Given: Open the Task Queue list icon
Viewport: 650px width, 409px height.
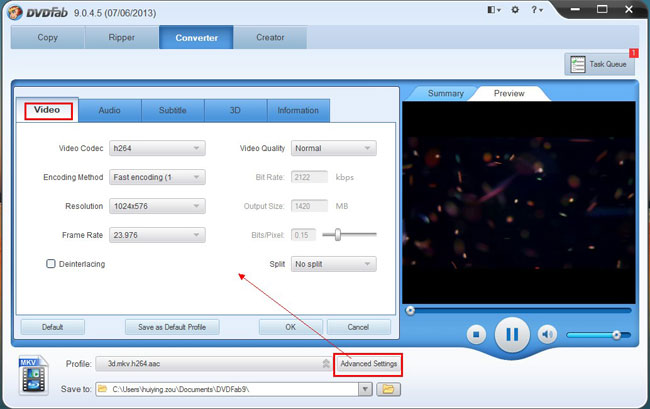Looking at the screenshot, I should click(577, 64).
